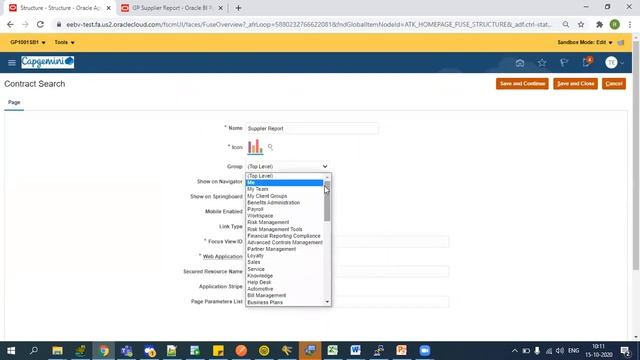Viewport: 640px width, 360px height.
Task: Choose Advanced Controls Management option
Action: (x=284, y=242)
